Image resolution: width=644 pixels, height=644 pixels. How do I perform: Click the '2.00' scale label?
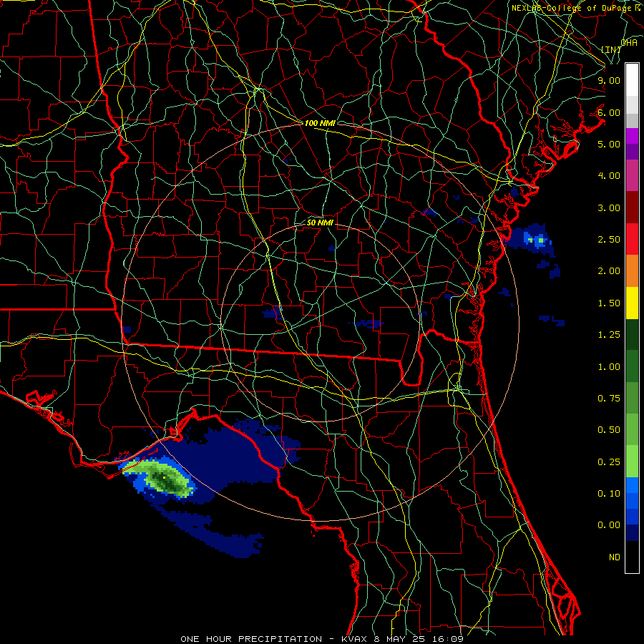(609, 271)
